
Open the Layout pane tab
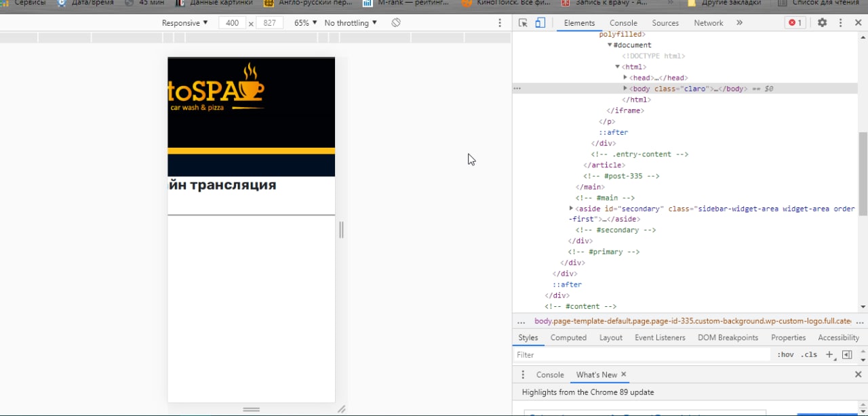coord(610,337)
